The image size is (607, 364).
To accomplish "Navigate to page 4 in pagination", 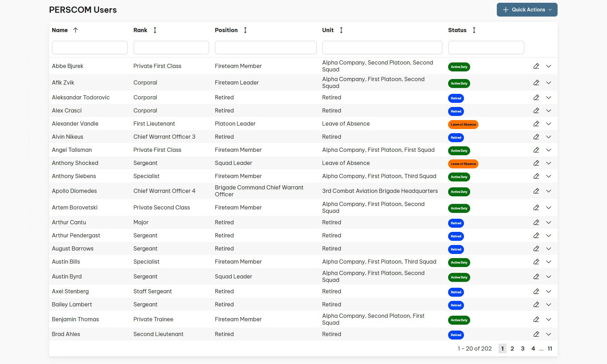I will click(x=533, y=349).
